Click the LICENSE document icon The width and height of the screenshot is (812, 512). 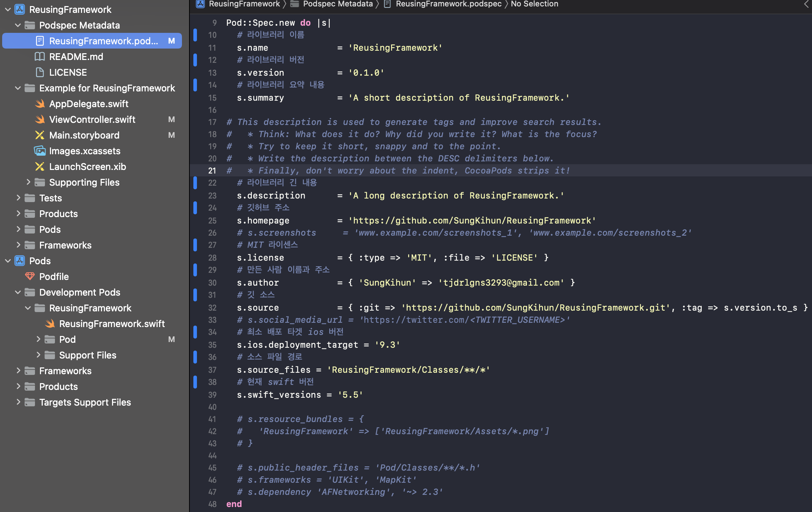pyautogui.click(x=40, y=72)
